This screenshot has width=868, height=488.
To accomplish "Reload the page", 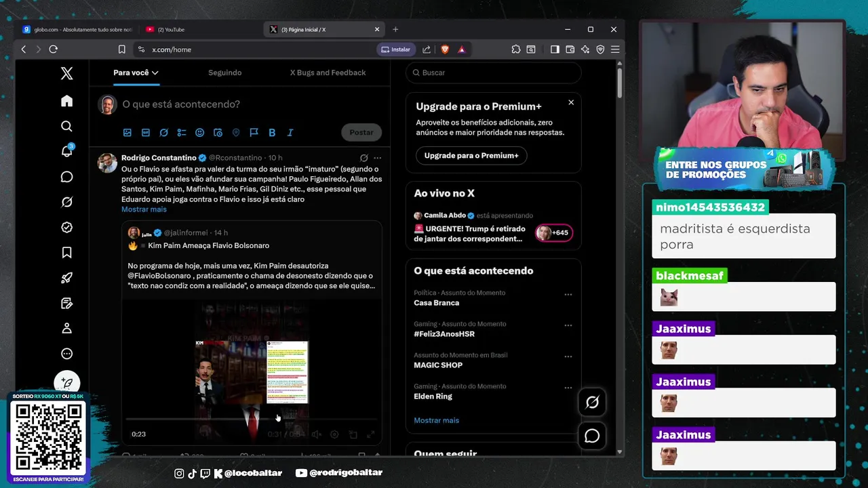I will tap(54, 49).
